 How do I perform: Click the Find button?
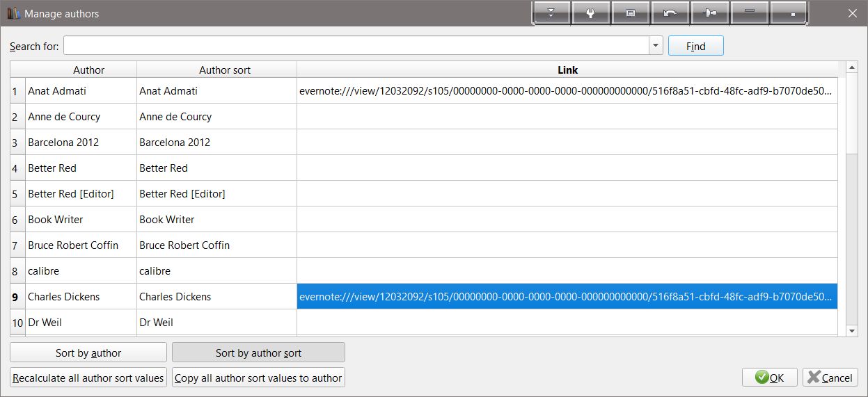696,46
